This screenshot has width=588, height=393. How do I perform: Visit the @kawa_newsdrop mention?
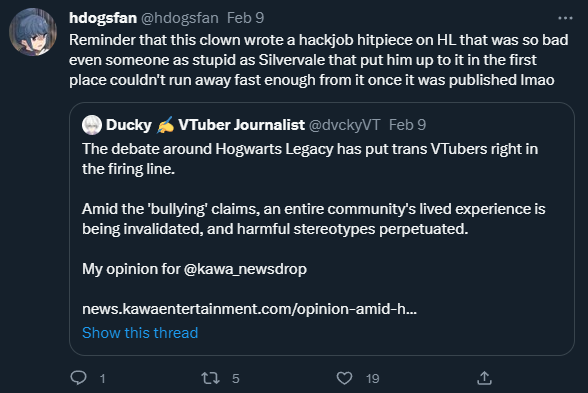(245, 269)
